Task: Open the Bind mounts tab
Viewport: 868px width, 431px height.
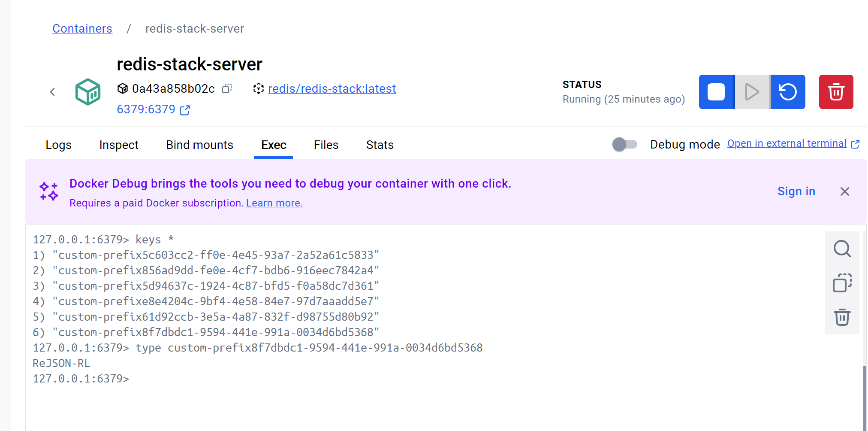Action: 200,145
